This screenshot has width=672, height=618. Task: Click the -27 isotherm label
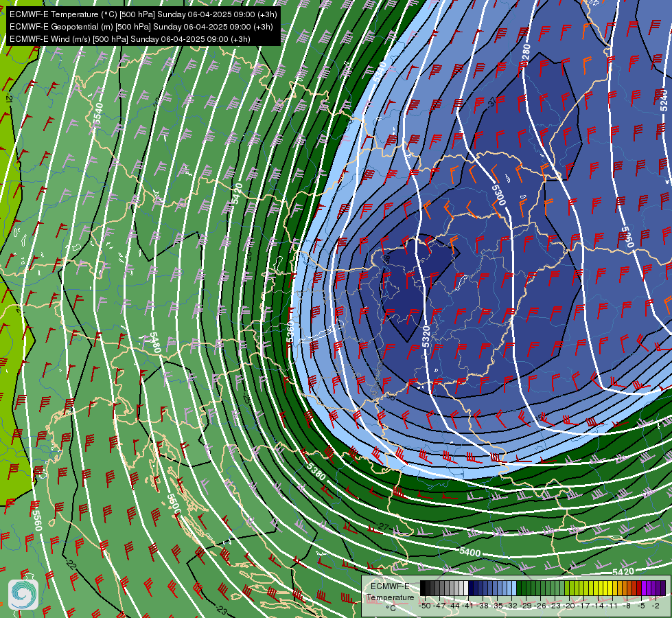(x=382, y=526)
